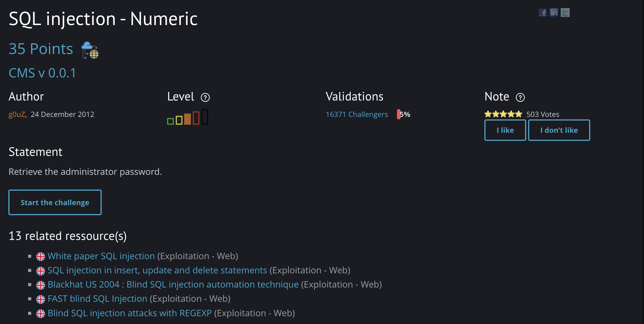The image size is (644, 324).
Task: Click the five-star rating stars
Action: 503,114
